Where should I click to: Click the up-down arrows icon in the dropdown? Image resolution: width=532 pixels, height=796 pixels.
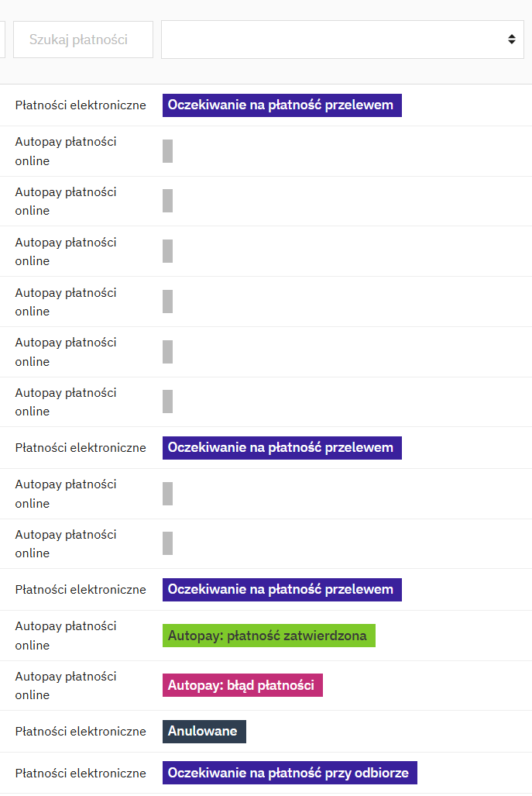(512, 39)
